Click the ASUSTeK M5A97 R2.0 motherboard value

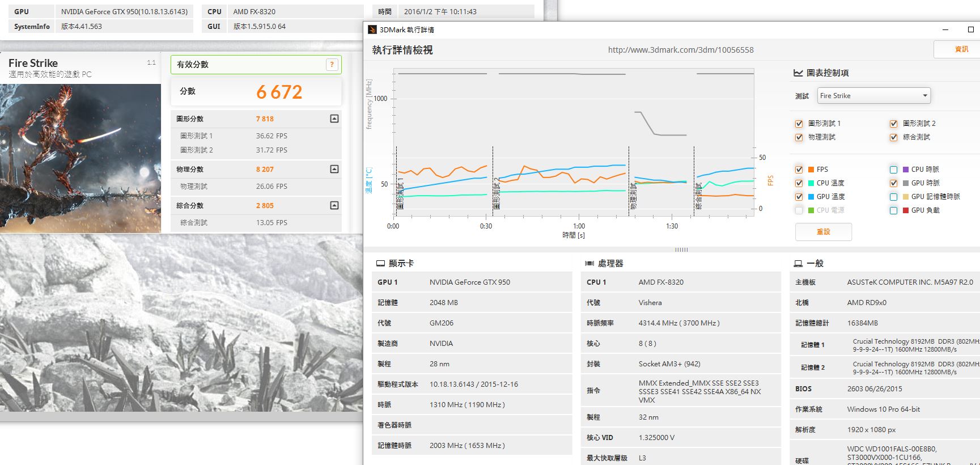tap(910, 282)
